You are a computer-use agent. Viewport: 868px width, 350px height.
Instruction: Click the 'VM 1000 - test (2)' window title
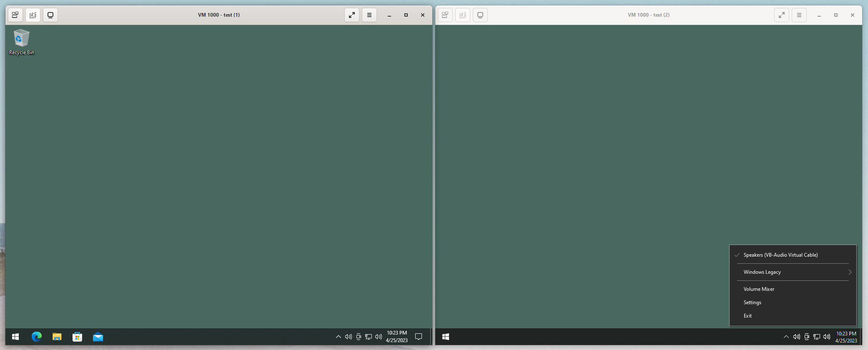[x=649, y=15]
